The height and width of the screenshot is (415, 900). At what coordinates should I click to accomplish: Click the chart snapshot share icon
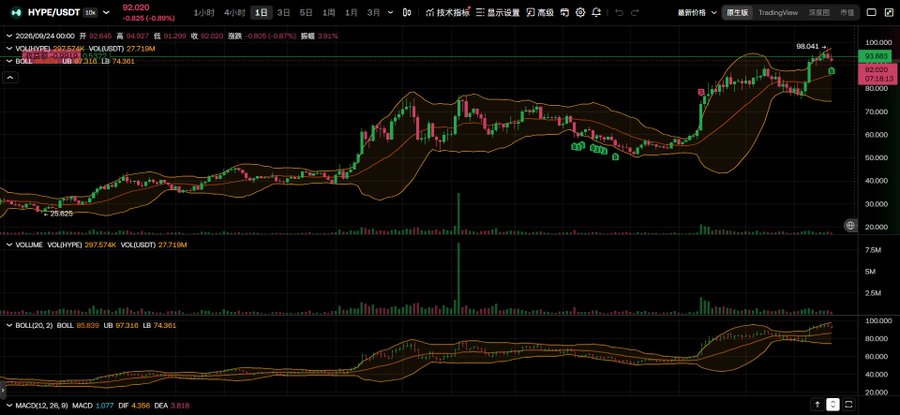point(565,12)
